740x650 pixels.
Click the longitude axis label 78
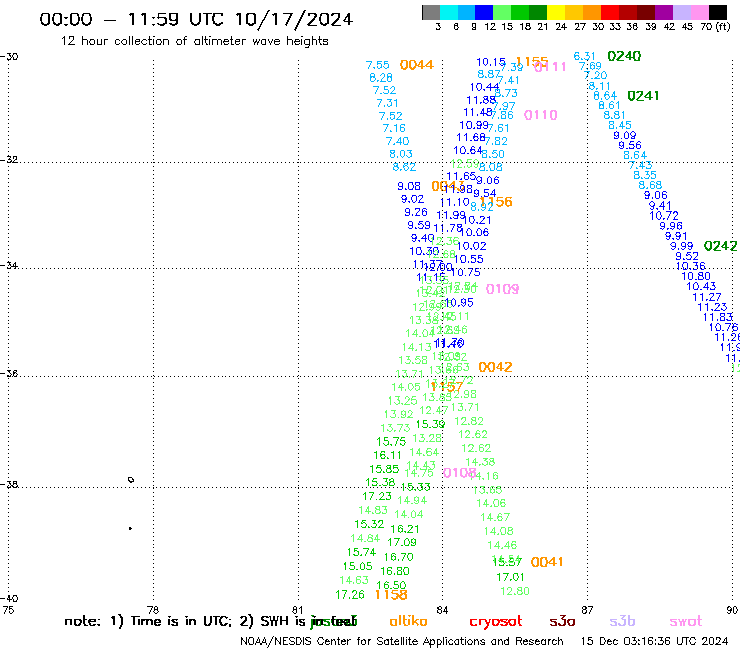pos(153,610)
